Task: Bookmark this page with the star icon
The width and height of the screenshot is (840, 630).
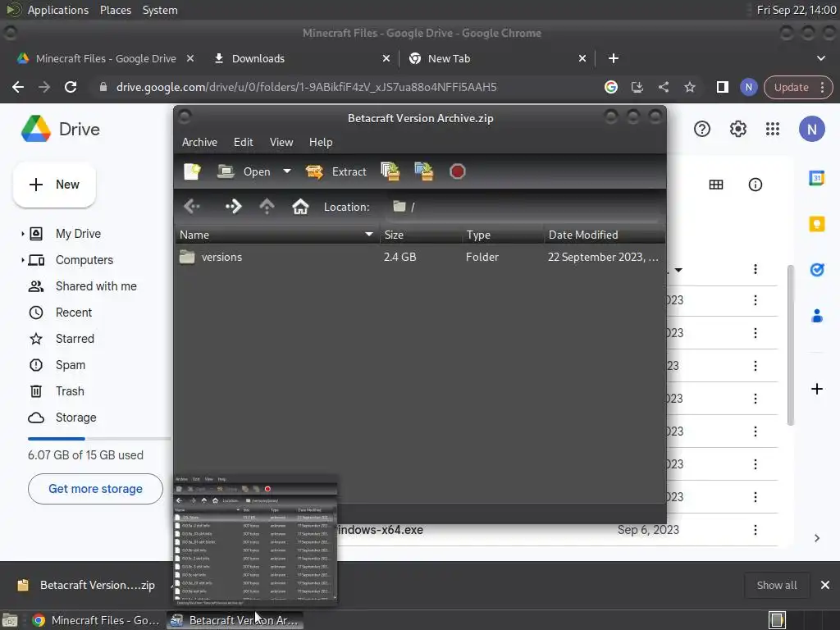Action: [x=689, y=87]
